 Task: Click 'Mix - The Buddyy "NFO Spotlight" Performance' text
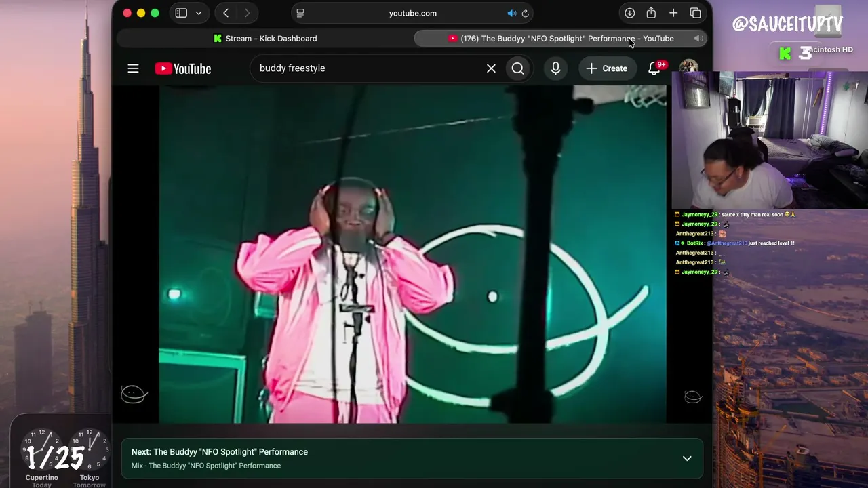pos(206,466)
